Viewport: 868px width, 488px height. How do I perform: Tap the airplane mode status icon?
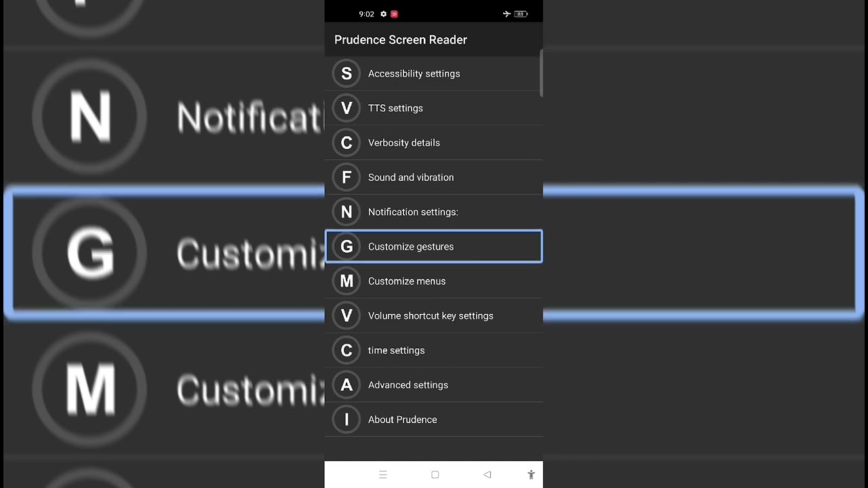(x=507, y=14)
